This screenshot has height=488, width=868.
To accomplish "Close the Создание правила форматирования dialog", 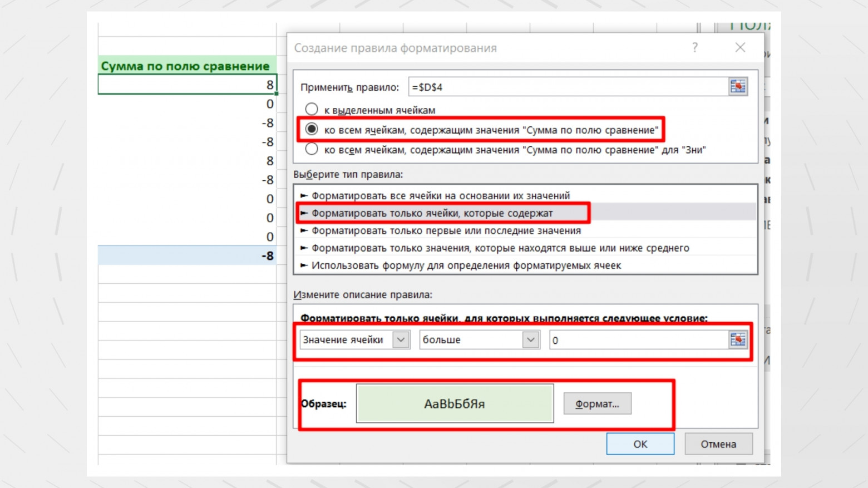I will pos(740,48).
